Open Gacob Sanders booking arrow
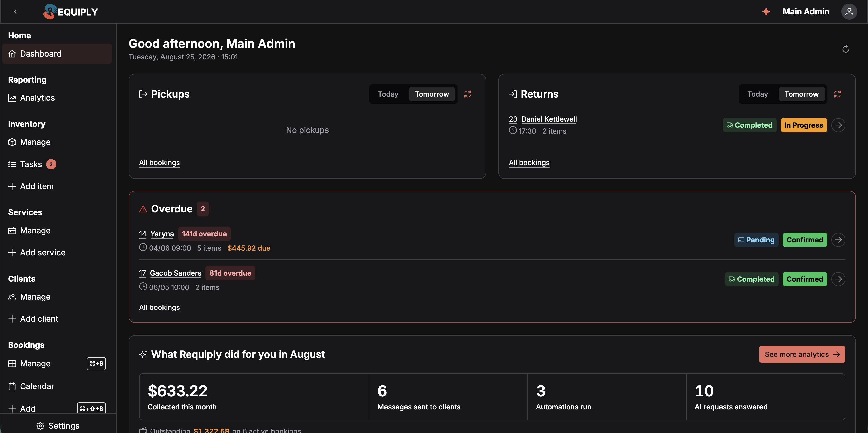Image resolution: width=868 pixels, height=433 pixels. 838,279
